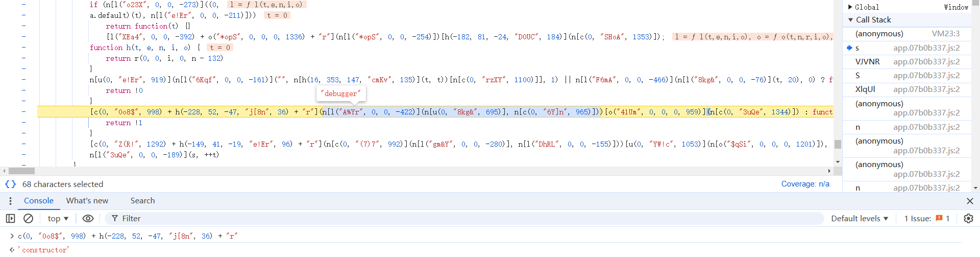The height and width of the screenshot is (257, 980).
Task: Open the Default levels dropdown
Action: click(x=860, y=218)
